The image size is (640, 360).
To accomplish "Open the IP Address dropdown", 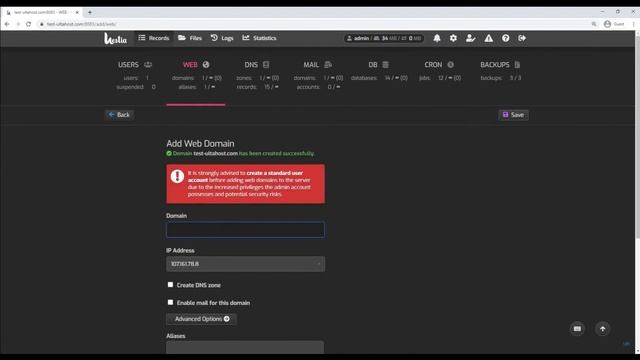I will pos(245,264).
